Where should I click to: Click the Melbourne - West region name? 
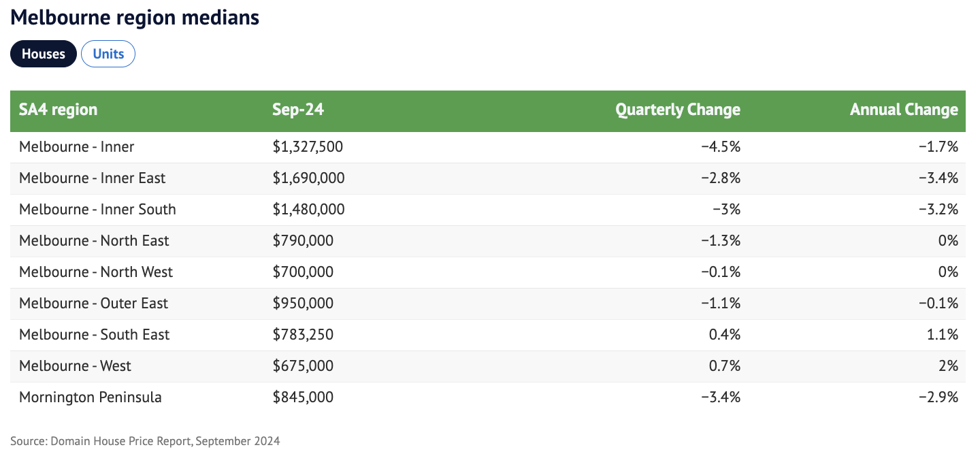[x=75, y=366]
